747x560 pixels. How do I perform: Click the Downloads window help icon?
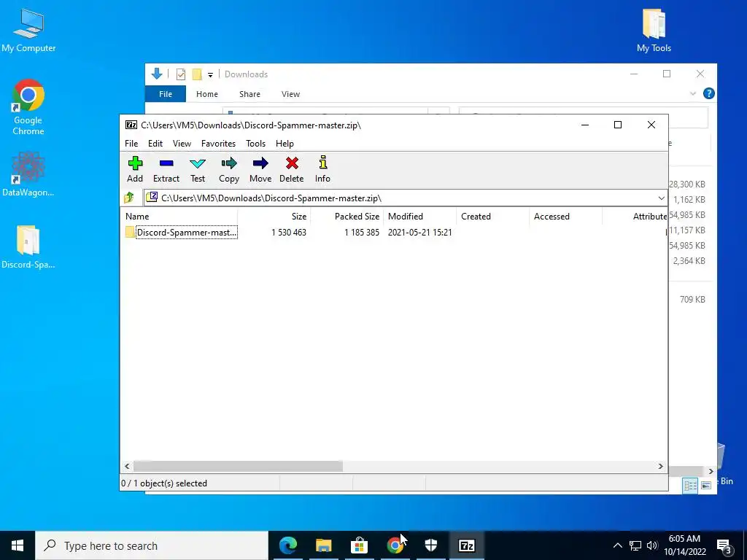point(708,93)
